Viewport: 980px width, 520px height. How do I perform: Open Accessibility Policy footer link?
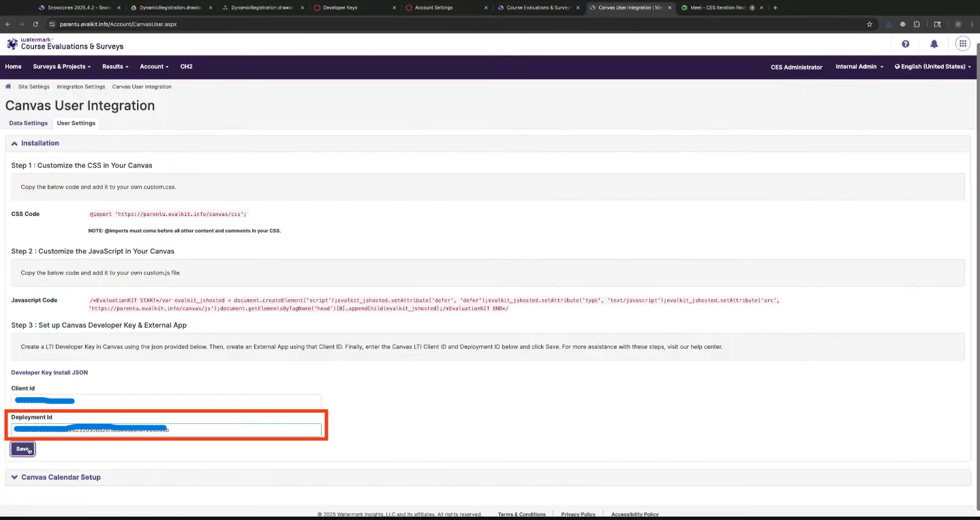pos(635,515)
